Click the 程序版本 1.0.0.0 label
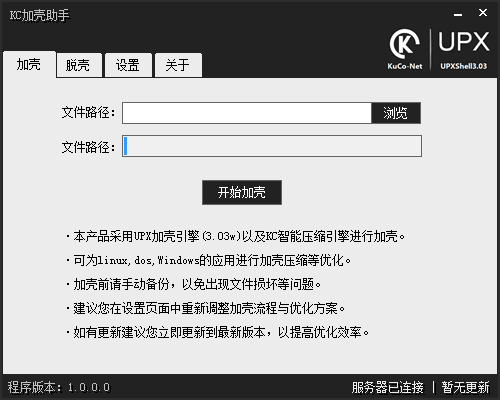This screenshot has width=500, height=400. tap(59, 387)
